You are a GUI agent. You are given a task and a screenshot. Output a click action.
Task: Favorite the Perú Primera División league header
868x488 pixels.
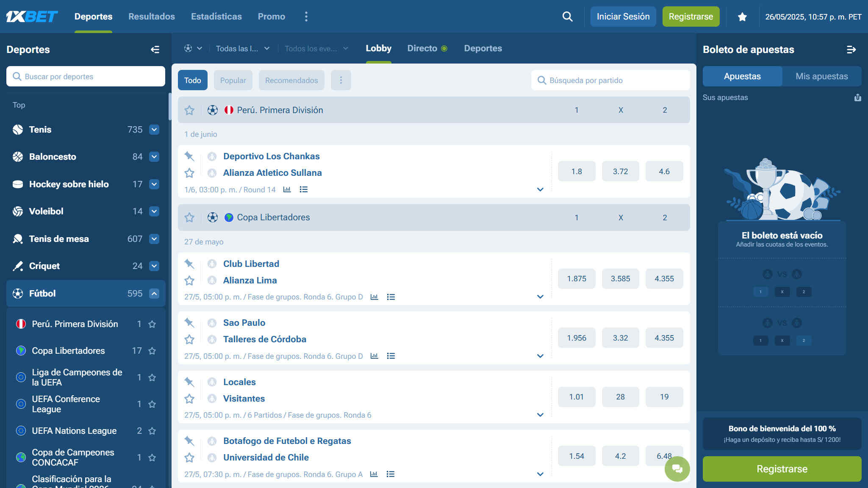coord(189,110)
